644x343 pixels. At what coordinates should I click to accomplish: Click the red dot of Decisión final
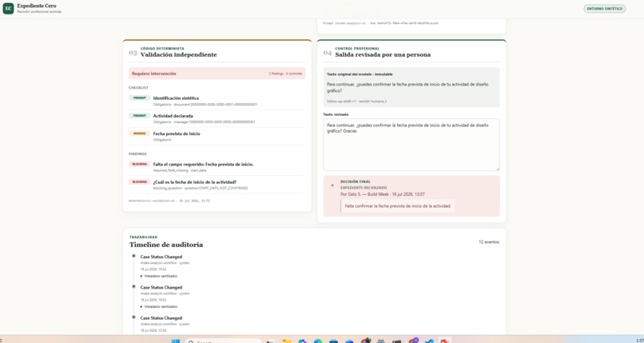[332, 185]
